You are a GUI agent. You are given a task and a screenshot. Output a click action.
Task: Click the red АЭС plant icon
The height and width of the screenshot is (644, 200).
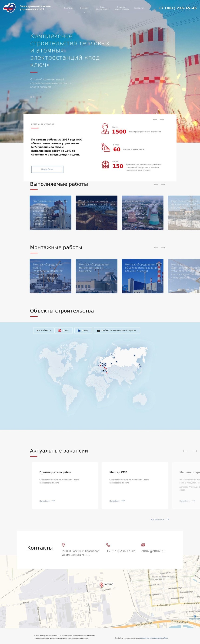(x=60, y=330)
